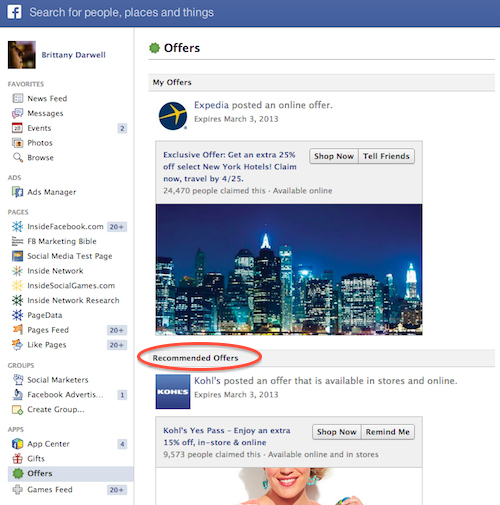Click the Remind Me button
The image size is (500, 505).
coord(388,432)
